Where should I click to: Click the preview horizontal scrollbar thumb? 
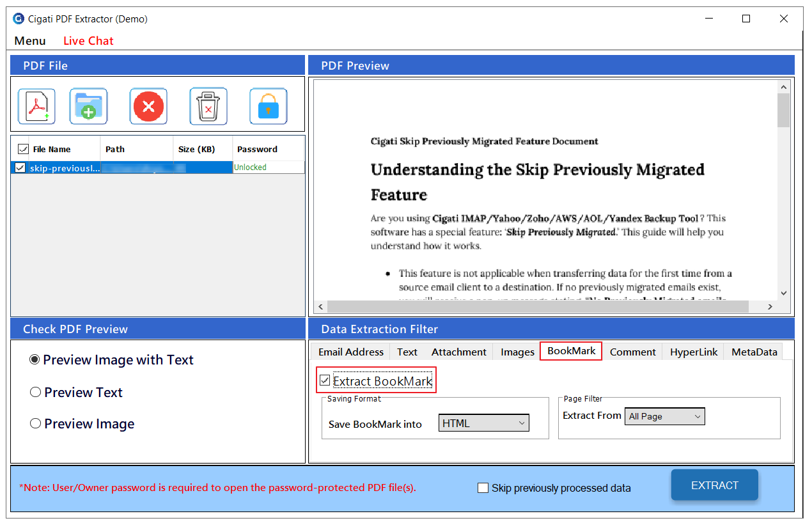pos(538,306)
